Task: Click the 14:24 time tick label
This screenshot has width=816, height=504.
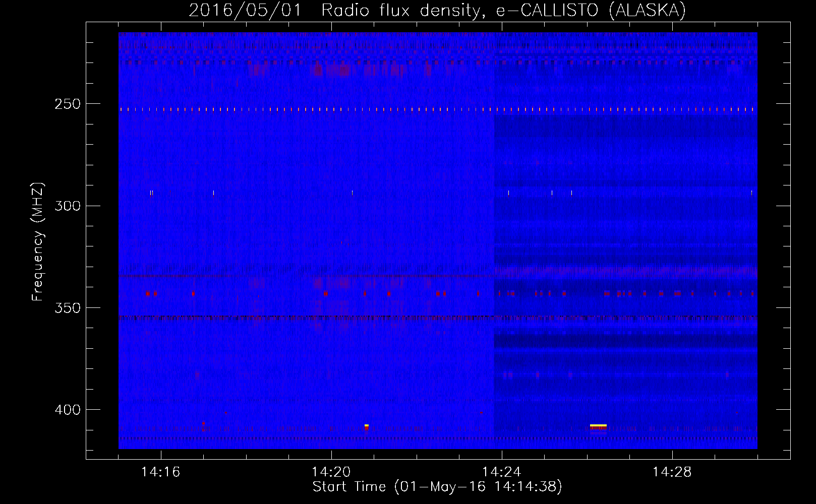Action: [x=502, y=472]
